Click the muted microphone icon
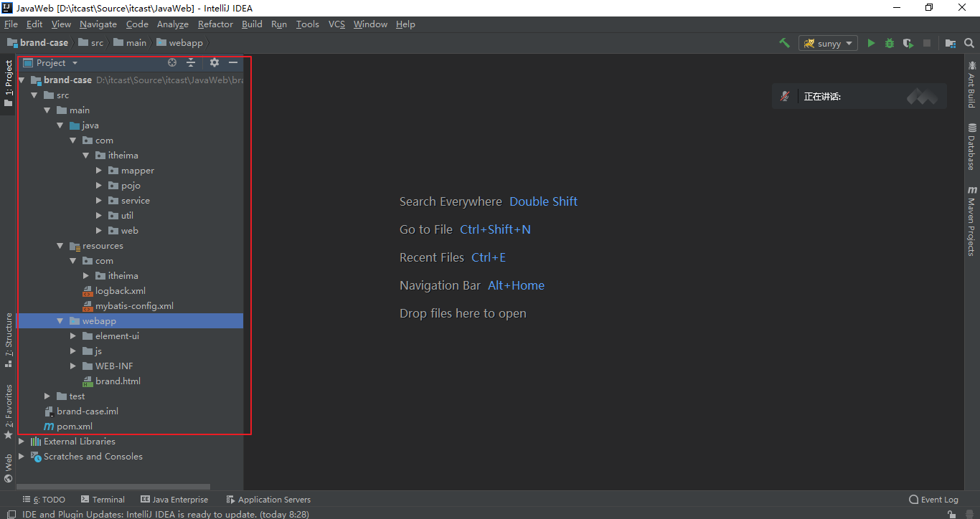This screenshot has width=980, height=519. 786,96
